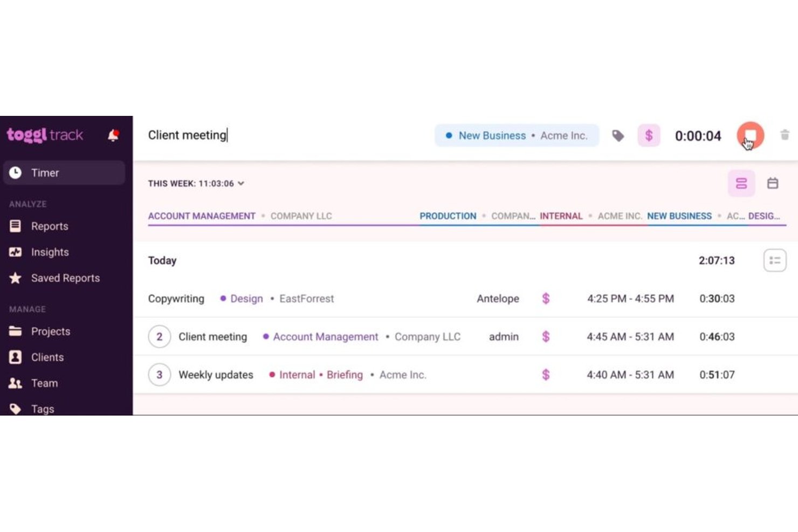This screenshot has height=532, width=798.
Task: Change project New Business Acme Inc.
Action: [517, 135]
